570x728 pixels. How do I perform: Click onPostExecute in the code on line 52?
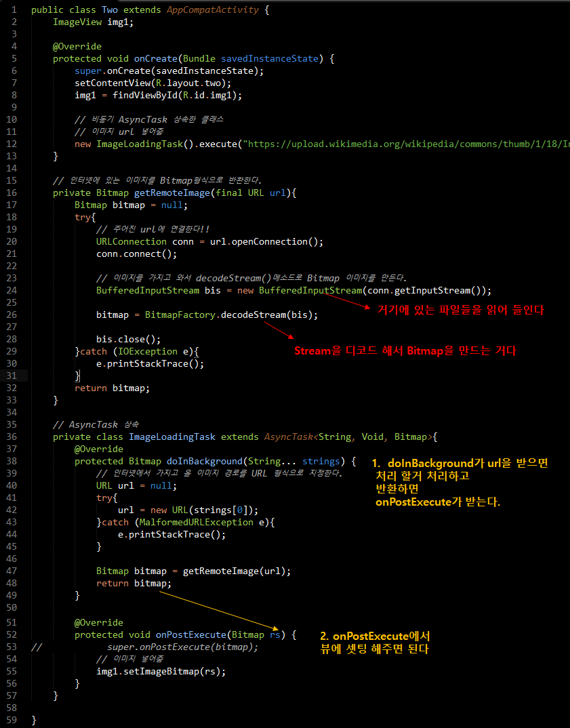tap(190, 634)
